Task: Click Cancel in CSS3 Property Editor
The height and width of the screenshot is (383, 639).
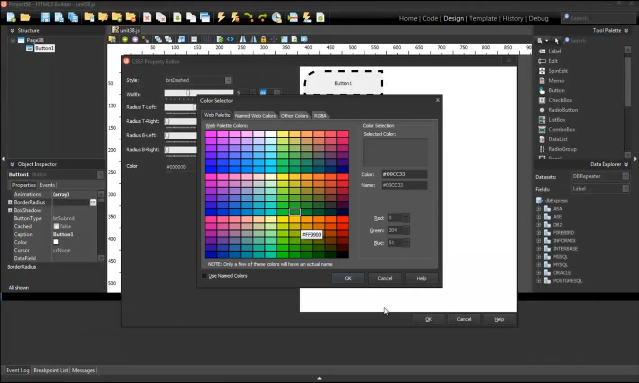Action: click(464, 319)
